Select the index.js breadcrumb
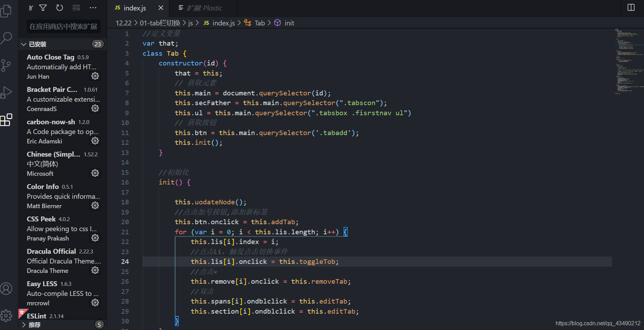The image size is (644, 330). (x=219, y=23)
